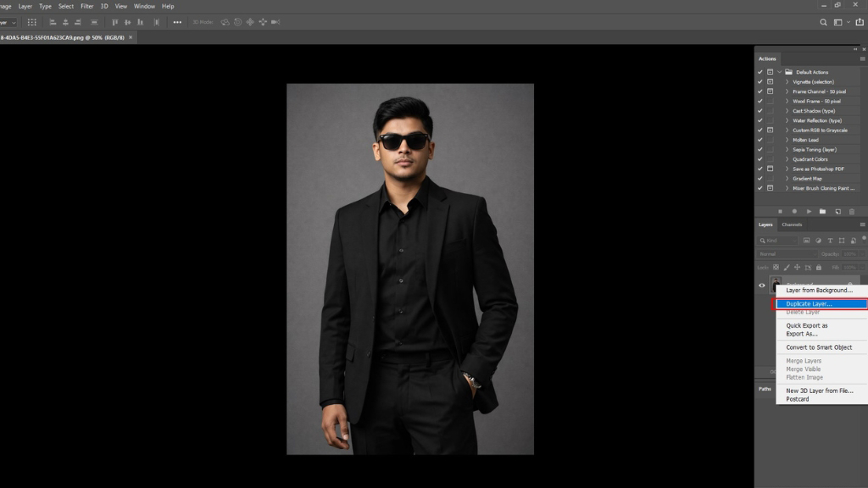Uncheck the Vignette (selection) action checkmark
The width and height of the screenshot is (868, 488).
[x=760, y=82]
